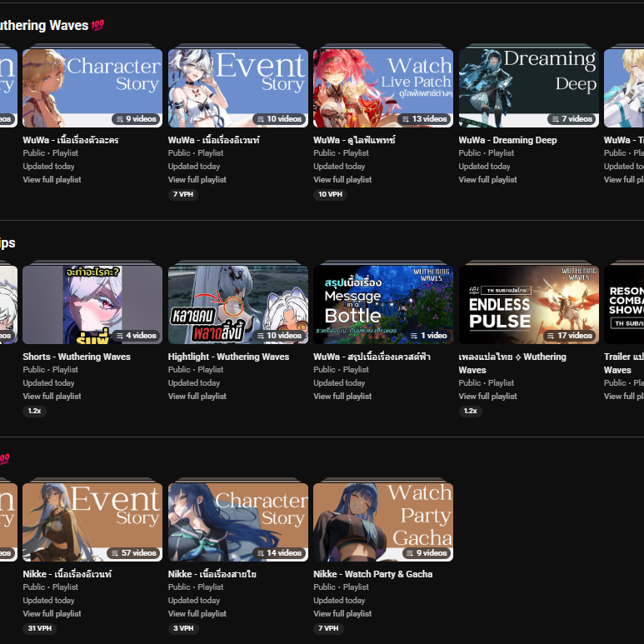Image resolution: width=644 pixels, height=644 pixels.
Task: Click the '13 videos' playlist badge
Action: click(425, 119)
